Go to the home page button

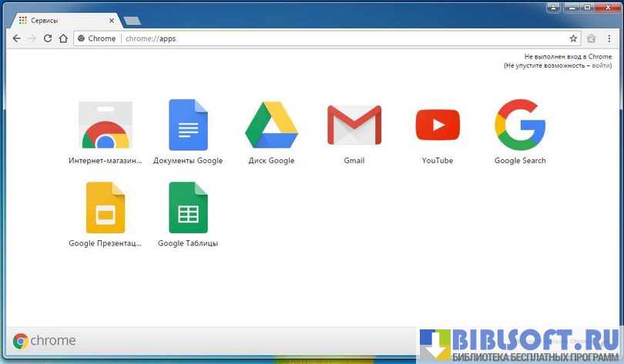[x=63, y=38]
